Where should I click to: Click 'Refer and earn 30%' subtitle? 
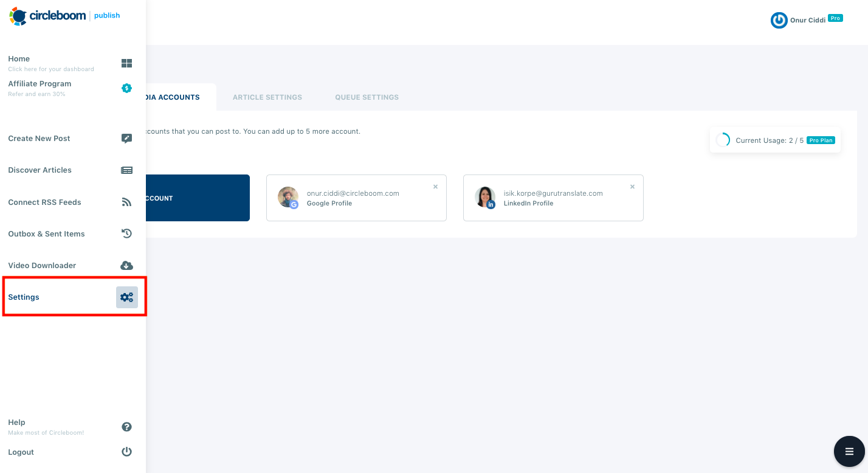pyautogui.click(x=36, y=94)
